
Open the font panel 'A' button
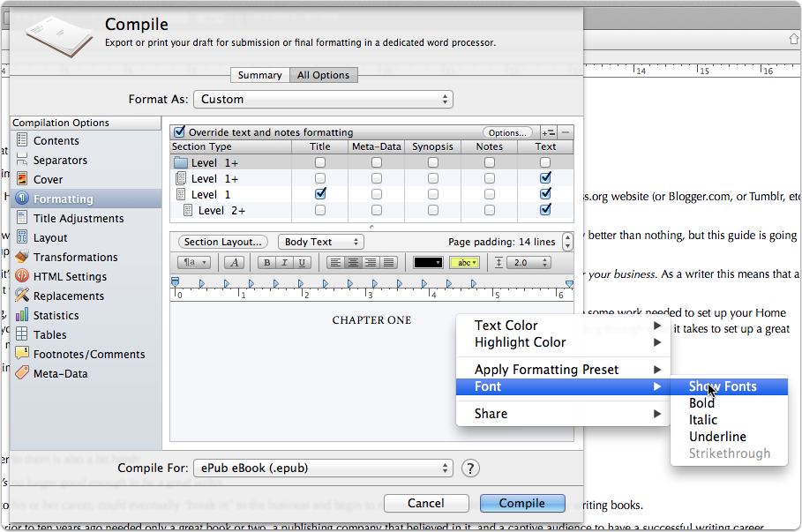[x=234, y=263]
